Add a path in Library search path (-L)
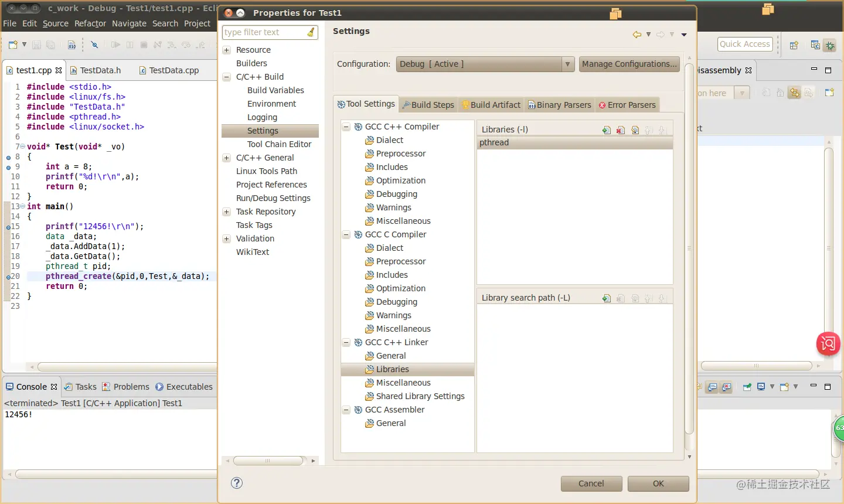Image resolution: width=844 pixels, height=504 pixels. point(607,298)
